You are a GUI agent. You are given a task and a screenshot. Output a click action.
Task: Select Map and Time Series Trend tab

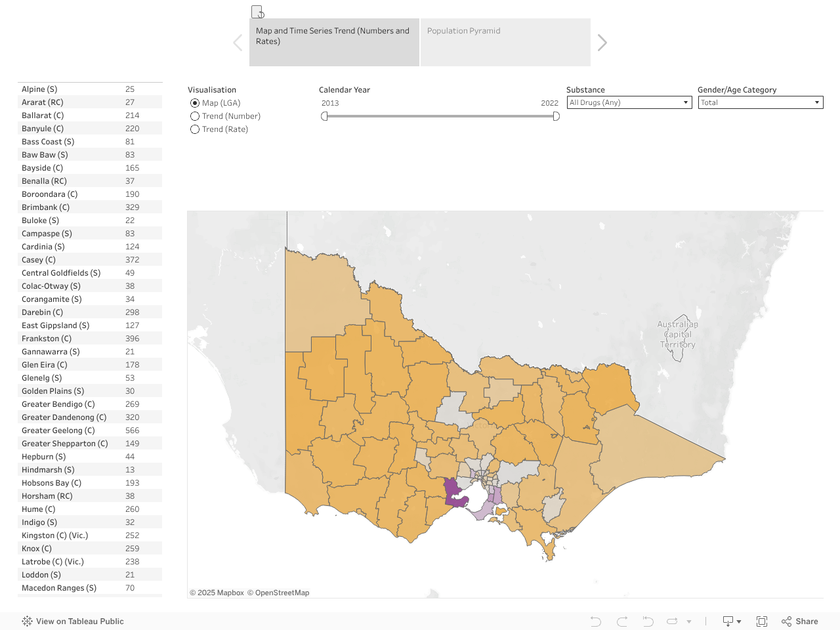click(334, 42)
